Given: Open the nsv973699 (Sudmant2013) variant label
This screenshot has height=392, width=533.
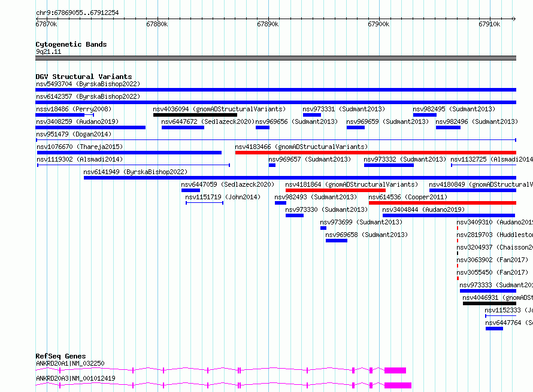Looking at the screenshot, I should click(x=361, y=222).
